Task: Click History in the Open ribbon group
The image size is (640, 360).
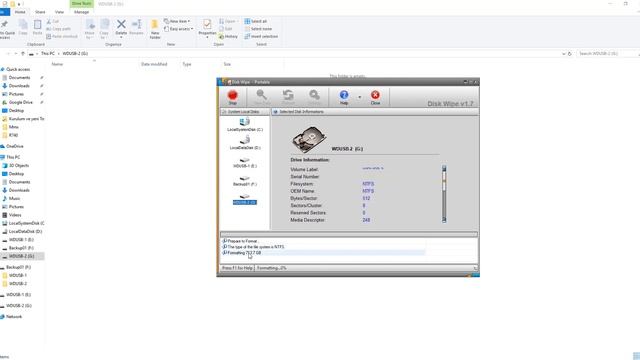Action: coord(228,36)
